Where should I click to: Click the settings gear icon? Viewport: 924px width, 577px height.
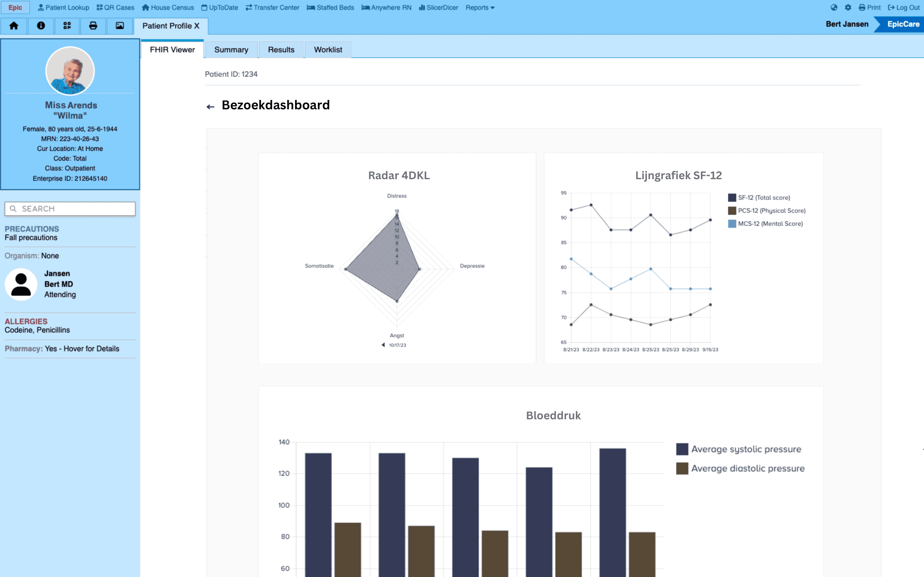(848, 7)
